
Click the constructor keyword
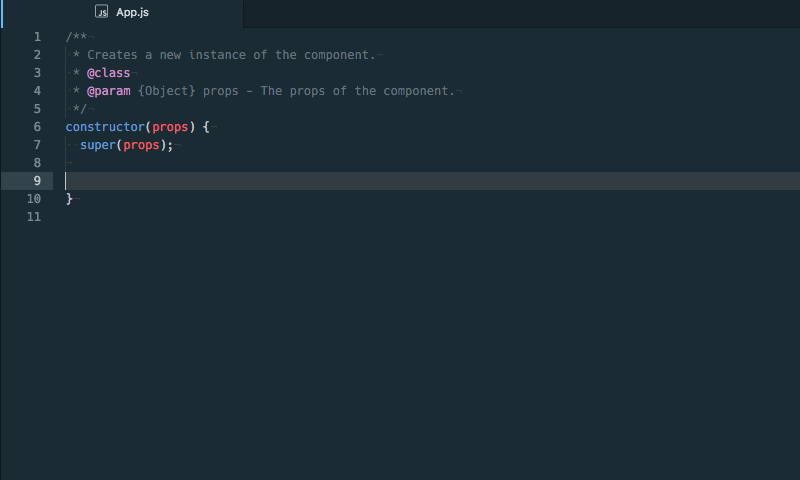coord(105,127)
